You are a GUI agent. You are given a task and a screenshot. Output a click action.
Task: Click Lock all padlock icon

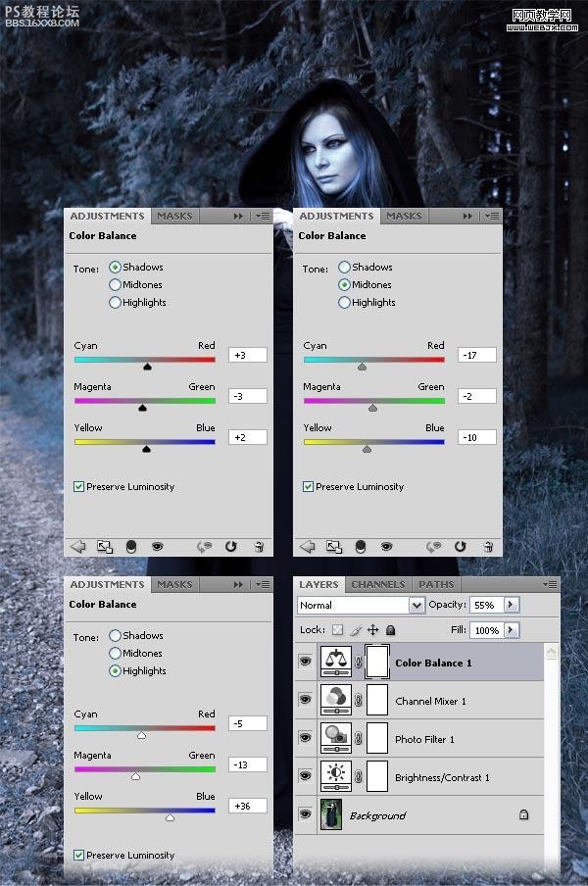390,629
